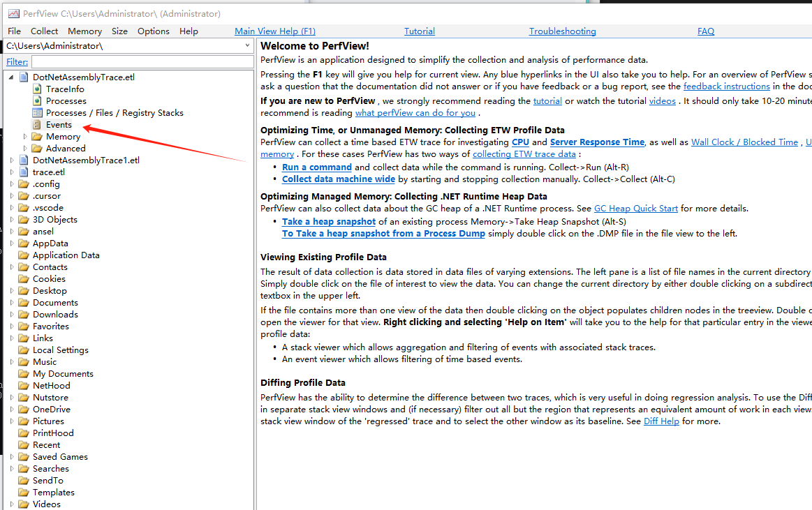Click the PrintHood folder icon

coord(24,433)
